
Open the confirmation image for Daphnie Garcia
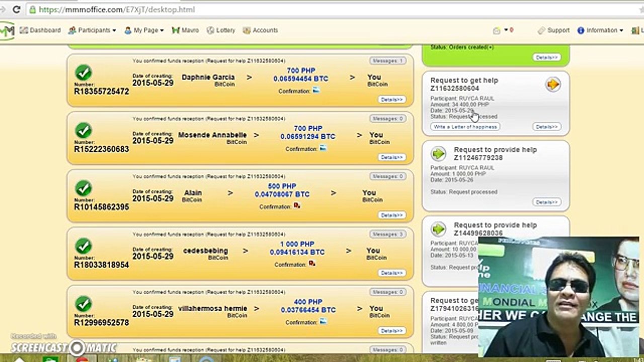pyautogui.click(x=316, y=90)
